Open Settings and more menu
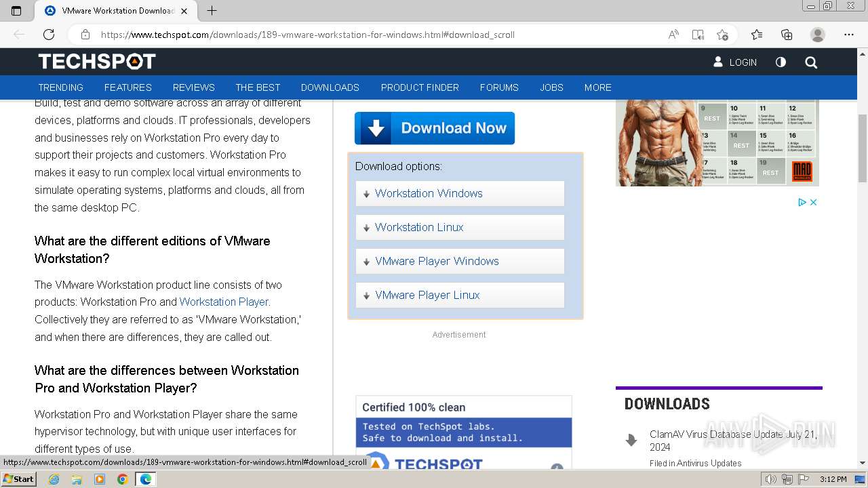This screenshot has width=868, height=488. [849, 35]
